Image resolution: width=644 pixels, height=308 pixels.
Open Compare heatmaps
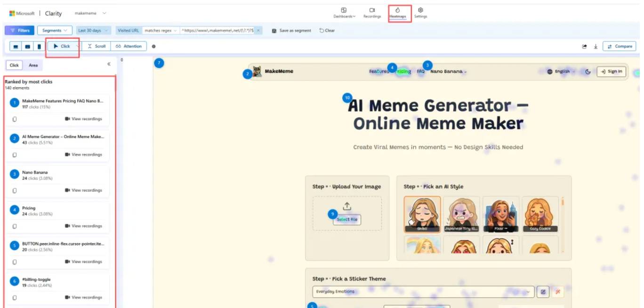point(620,46)
